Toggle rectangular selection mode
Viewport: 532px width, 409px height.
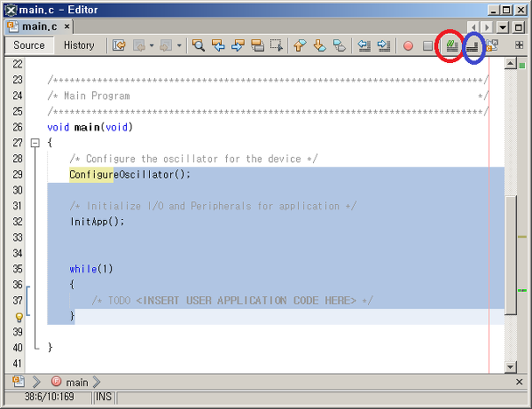277,45
